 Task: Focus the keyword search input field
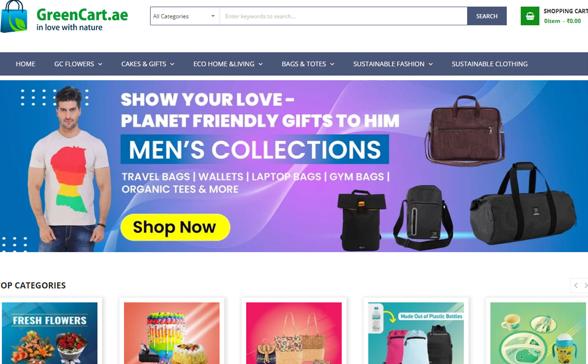[x=343, y=16]
